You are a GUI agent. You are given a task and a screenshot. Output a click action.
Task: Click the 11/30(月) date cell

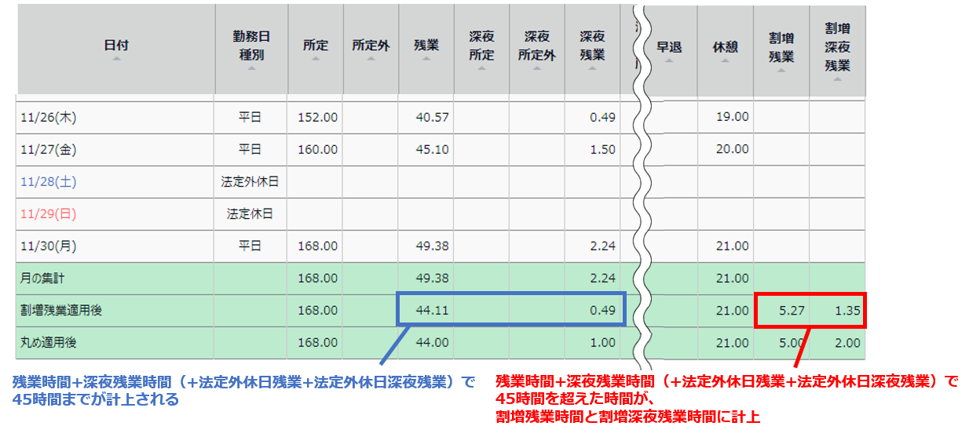[48, 246]
